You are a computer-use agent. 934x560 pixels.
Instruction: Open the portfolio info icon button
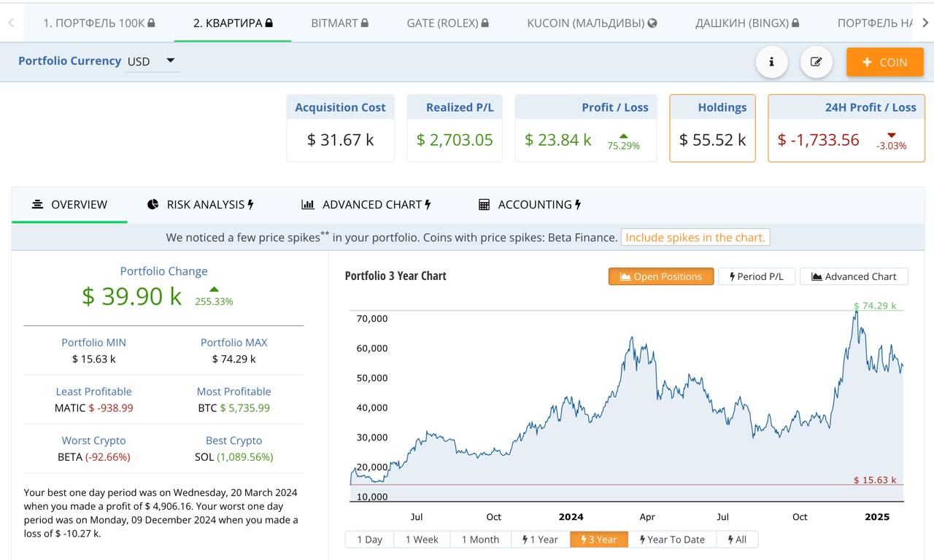771,62
